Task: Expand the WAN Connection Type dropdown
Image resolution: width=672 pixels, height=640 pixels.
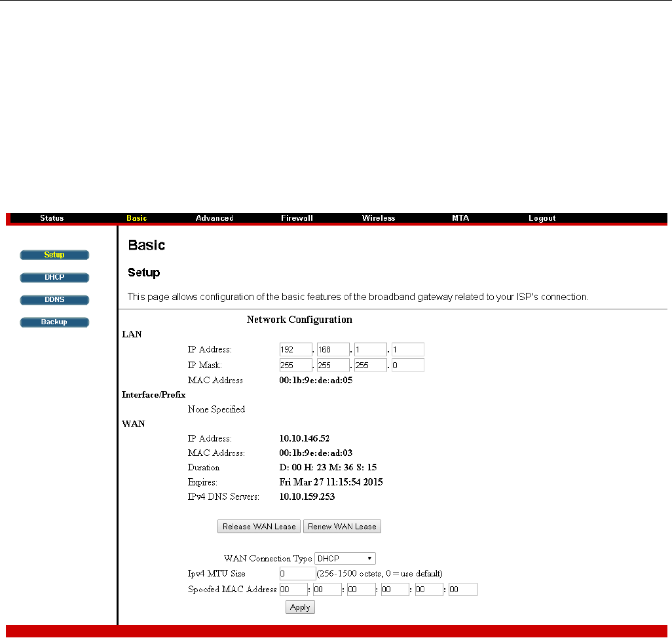Action: [x=345, y=559]
